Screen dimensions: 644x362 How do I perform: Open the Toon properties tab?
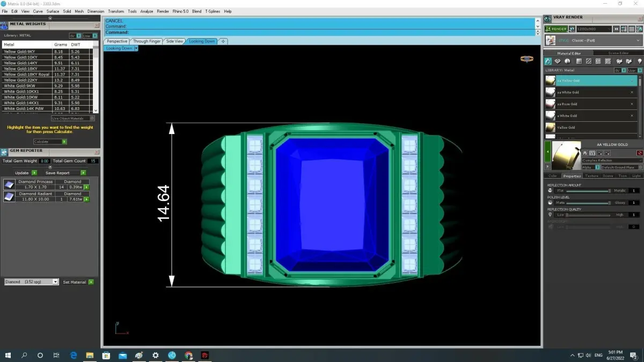pyautogui.click(x=623, y=176)
